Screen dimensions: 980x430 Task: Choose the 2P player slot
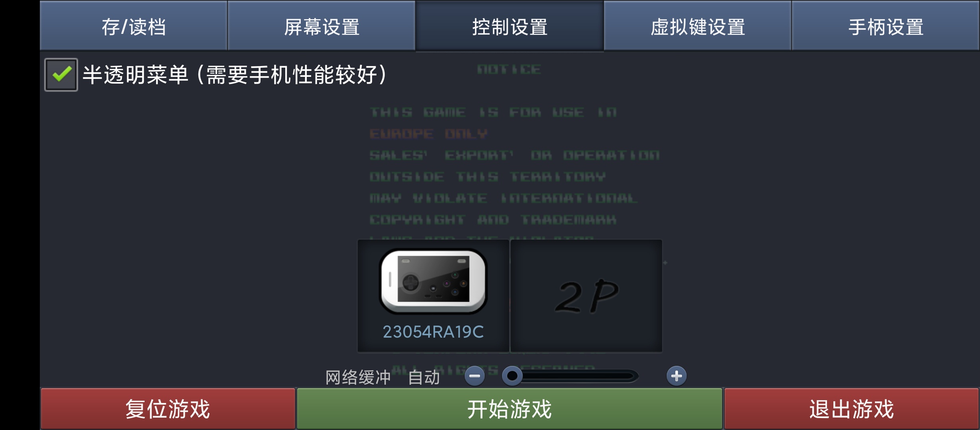pyautogui.click(x=586, y=296)
